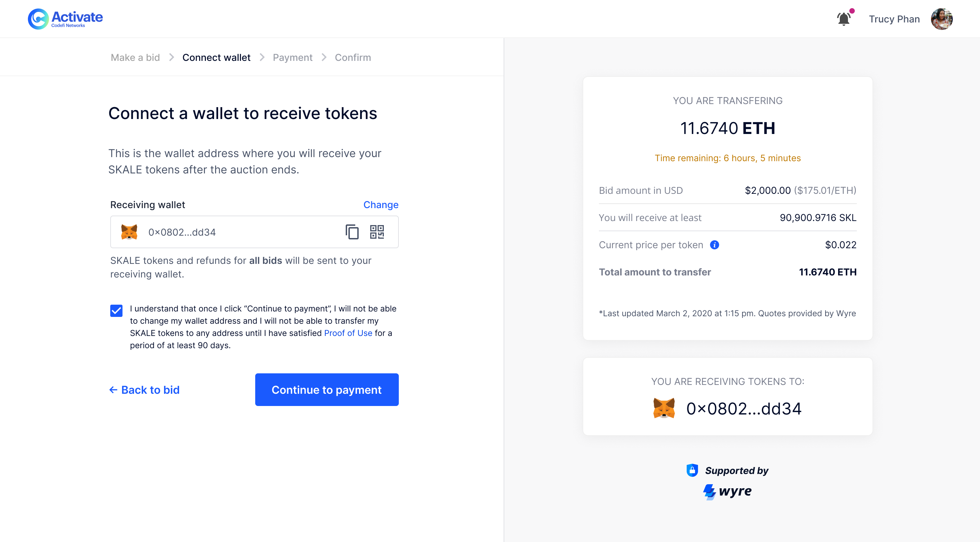Go Back to bid

point(144,390)
